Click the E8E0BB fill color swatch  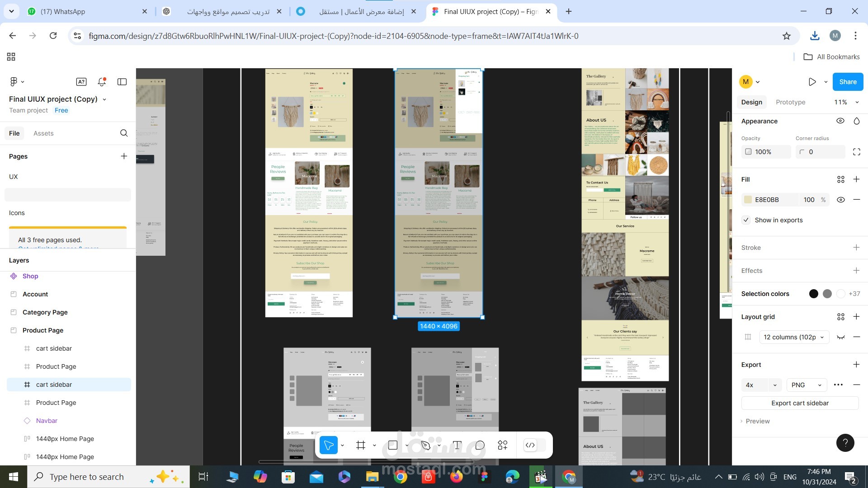click(748, 200)
